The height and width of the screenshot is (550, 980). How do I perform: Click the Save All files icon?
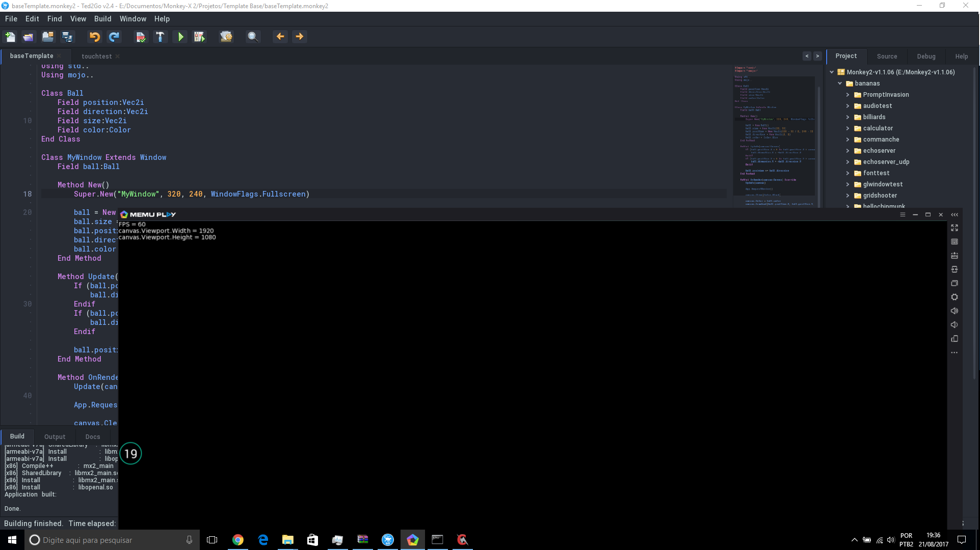tap(67, 37)
